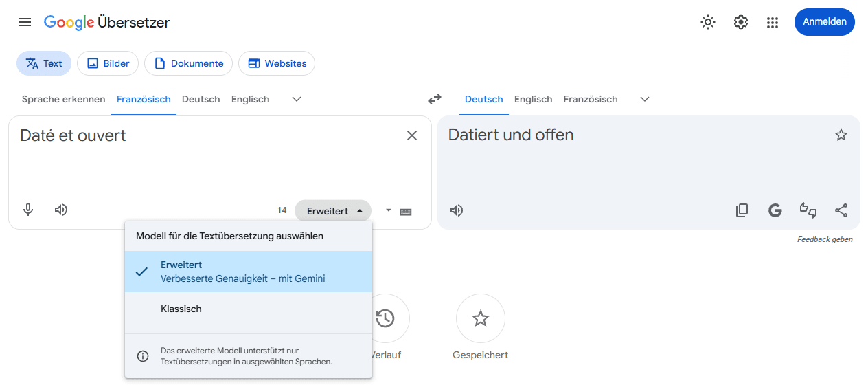Click the Anmelden button

coord(825,22)
